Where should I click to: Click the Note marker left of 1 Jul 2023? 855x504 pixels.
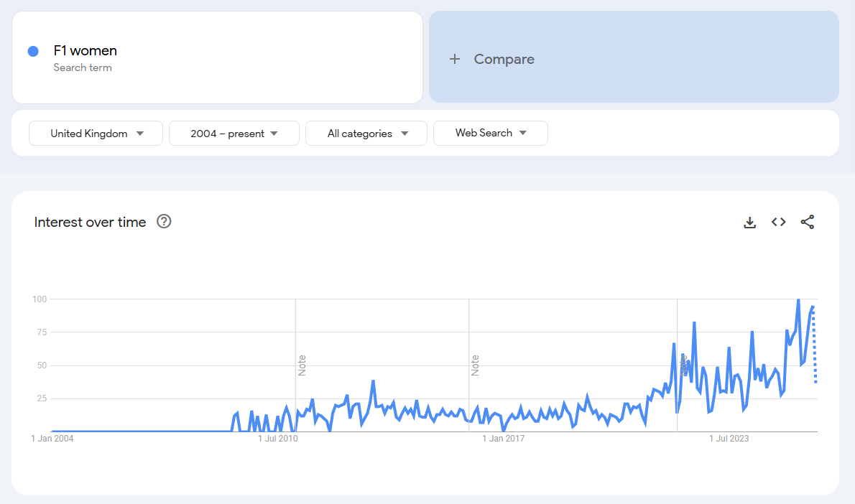click(x=683, y=365)
